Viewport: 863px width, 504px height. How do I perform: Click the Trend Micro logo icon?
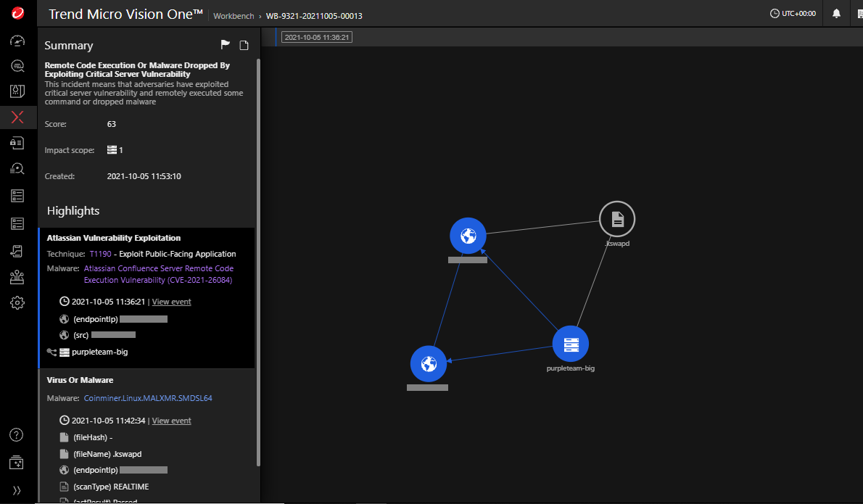click(x=18, y=14)
